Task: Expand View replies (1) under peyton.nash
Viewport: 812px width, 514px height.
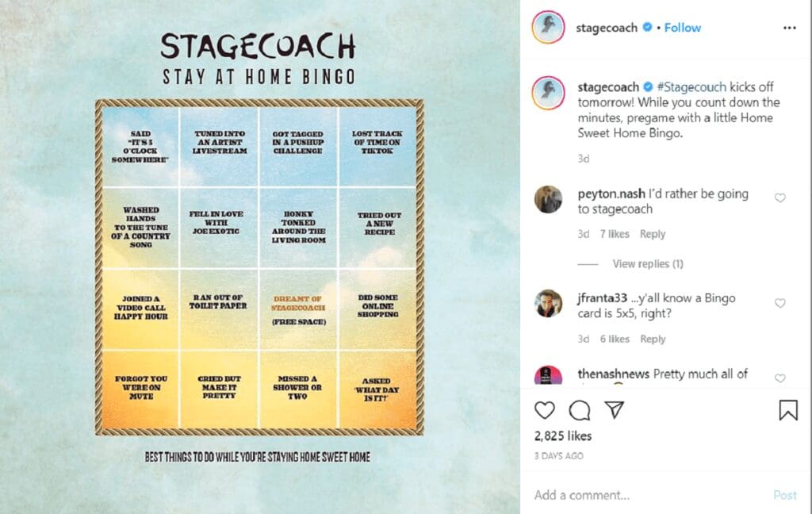Action: [648, 263]
